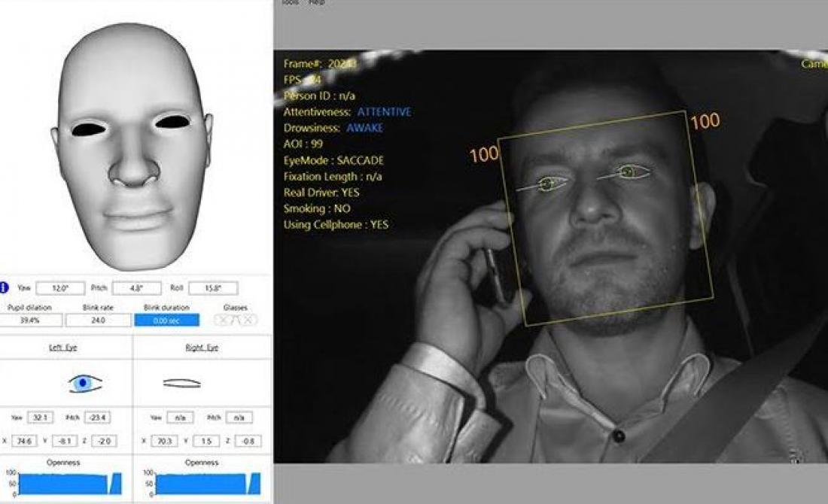The width and height of the screenshot is (828, 504).
Task: Click the Blink rate value box
Action: click(98, 320)
